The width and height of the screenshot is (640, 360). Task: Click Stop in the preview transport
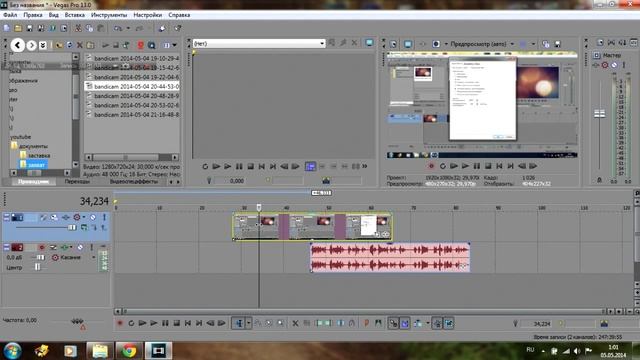pos(488,166)
